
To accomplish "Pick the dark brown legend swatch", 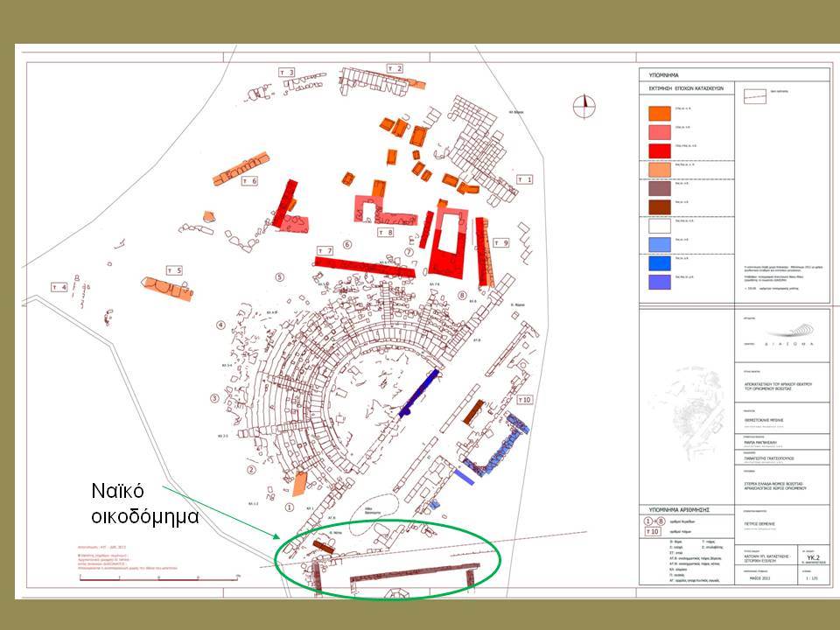I will click(660, 207).
